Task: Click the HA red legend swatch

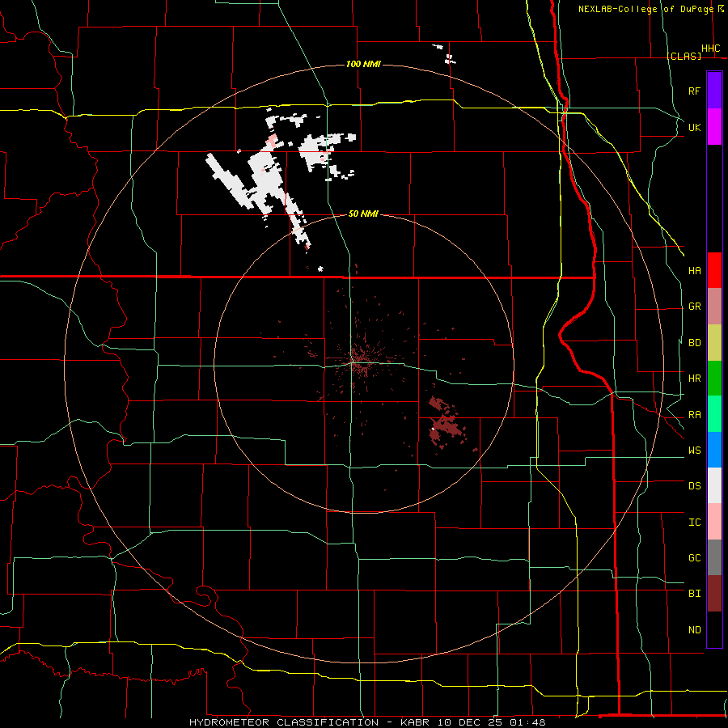Action: 714,270
